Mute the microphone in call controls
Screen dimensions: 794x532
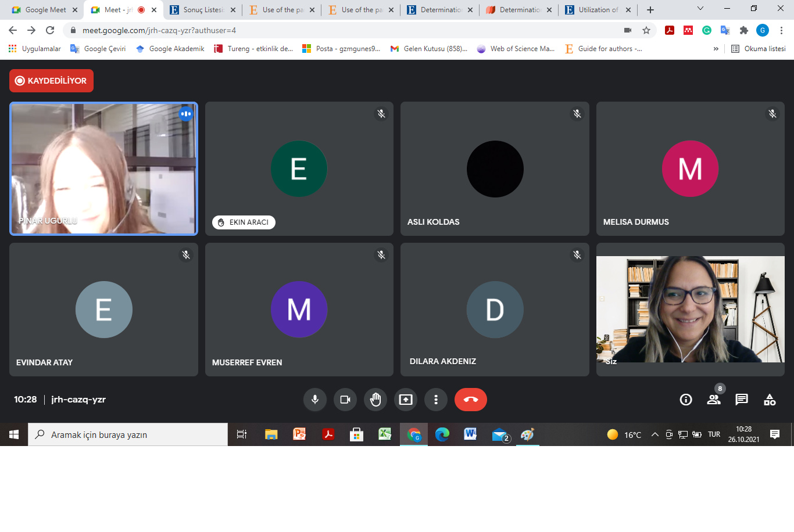click(315, 400)
